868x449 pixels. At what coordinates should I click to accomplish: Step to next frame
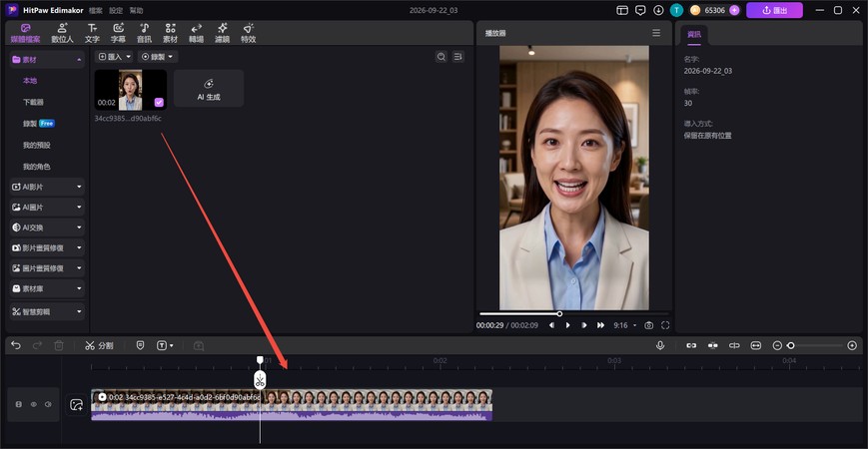click(x=584, y=325)
